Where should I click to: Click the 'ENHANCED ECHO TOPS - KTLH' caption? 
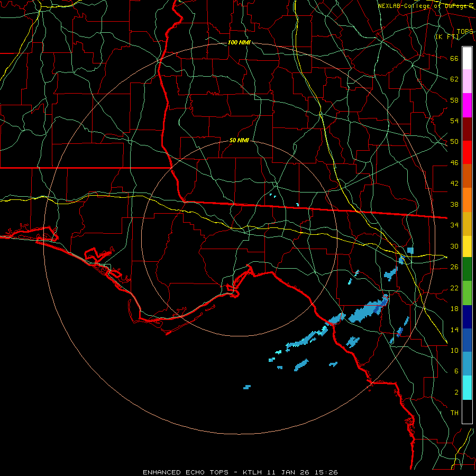coord(202,472)
